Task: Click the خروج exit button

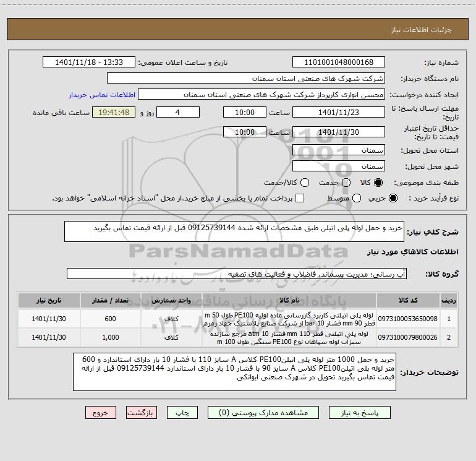Action: (101, 413)
